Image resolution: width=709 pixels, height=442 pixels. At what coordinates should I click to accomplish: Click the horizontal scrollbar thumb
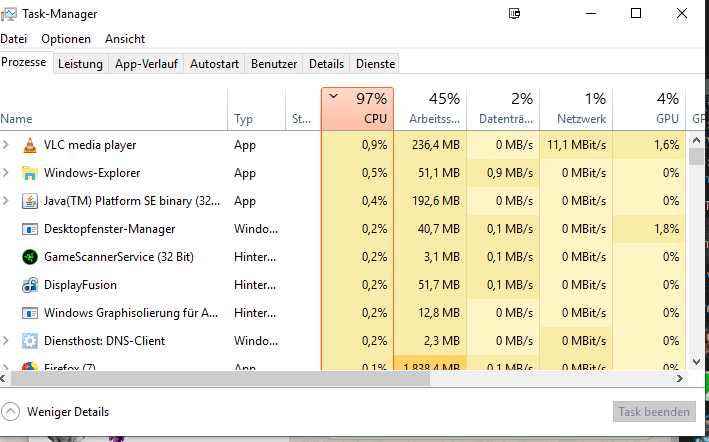(x=220, y=379)
